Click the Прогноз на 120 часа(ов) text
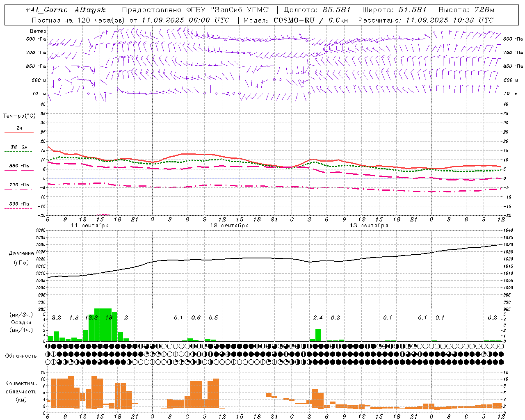Viewport: 525px width, 420px height. (79, 20)
